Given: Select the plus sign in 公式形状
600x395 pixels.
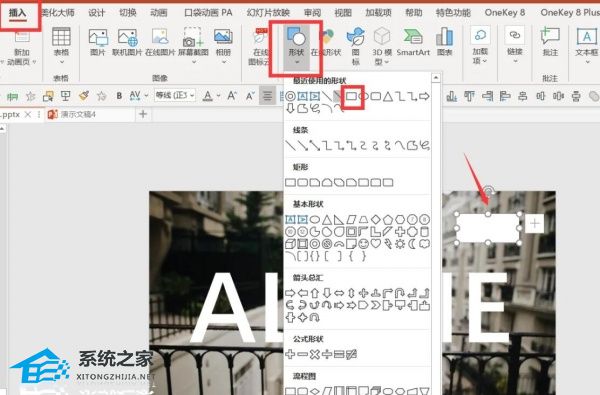Looking at the screenshot, I should point(290,354).
